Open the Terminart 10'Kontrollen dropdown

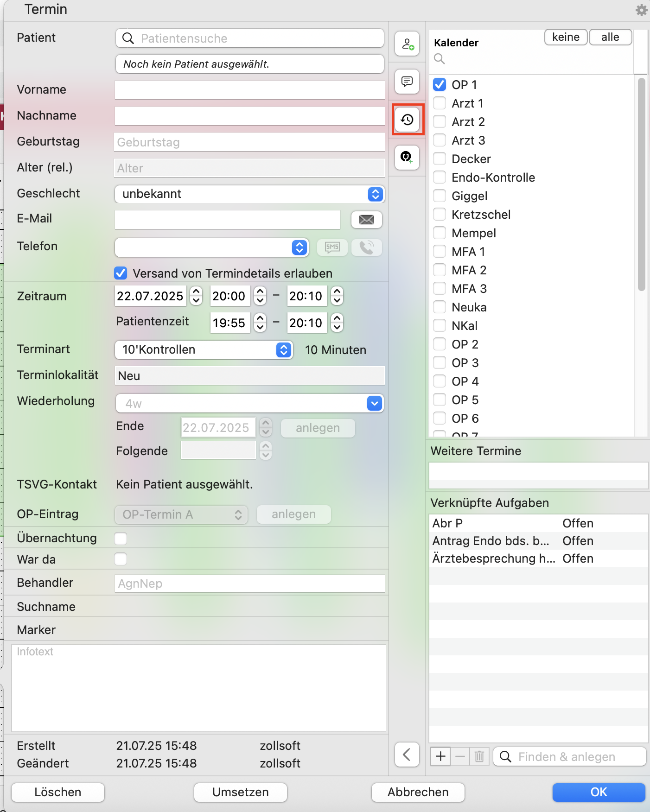click(204, 350)
